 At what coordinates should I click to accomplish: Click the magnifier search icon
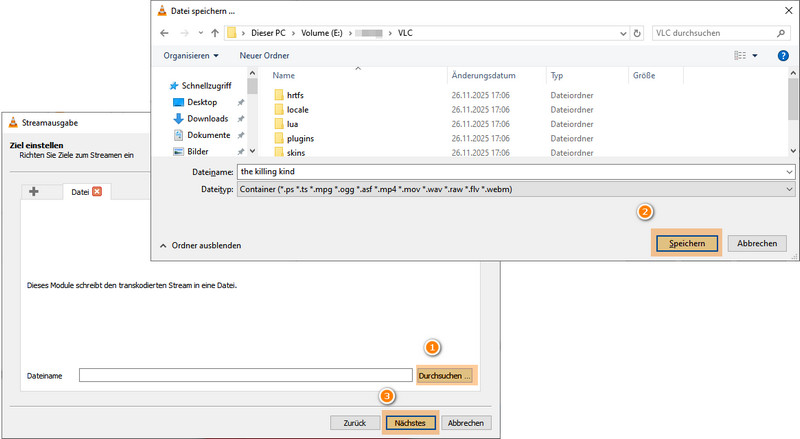(781, 33)
